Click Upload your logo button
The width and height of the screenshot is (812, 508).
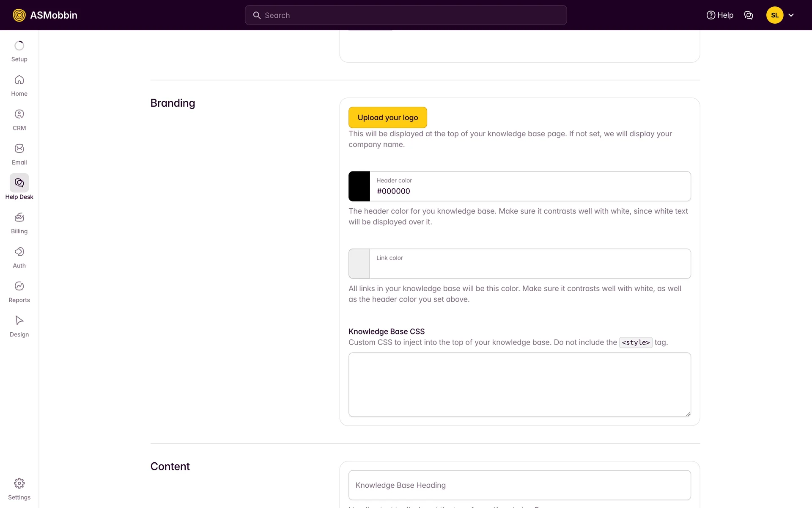(387, 117)
